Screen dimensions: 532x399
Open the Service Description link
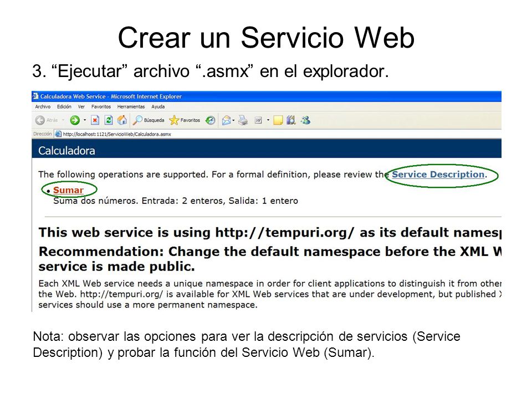(x=438, y=175)
